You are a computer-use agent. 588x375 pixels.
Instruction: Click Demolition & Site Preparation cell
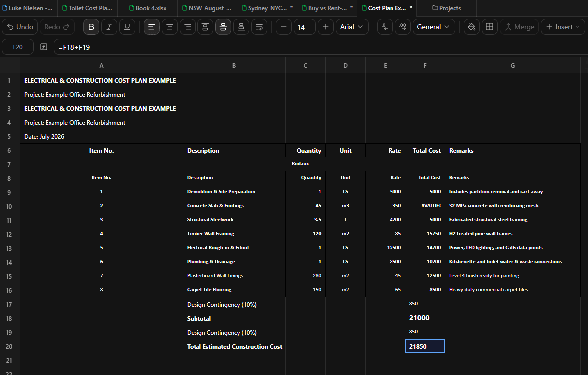(x=234, y=192)
